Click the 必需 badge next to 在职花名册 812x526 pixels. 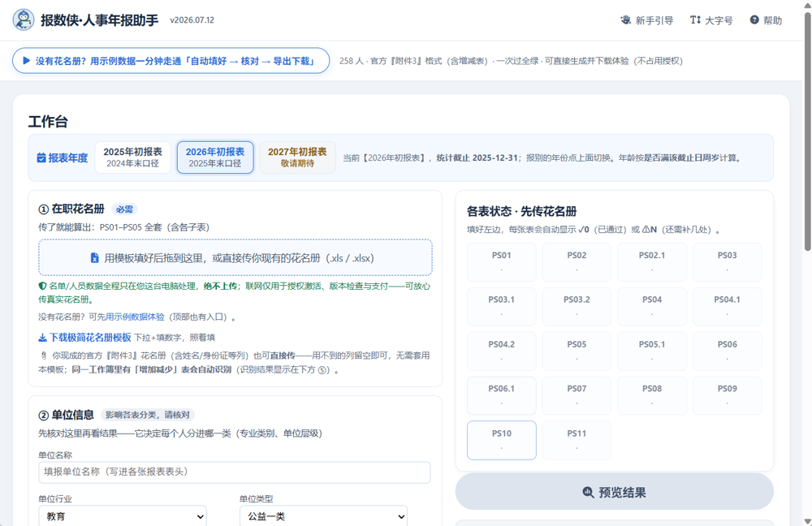124,209
